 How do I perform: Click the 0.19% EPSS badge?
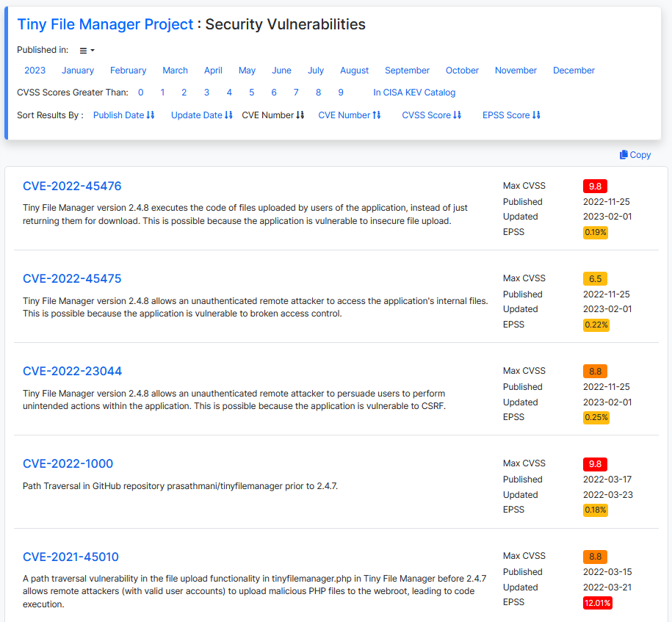pos(596,232)
